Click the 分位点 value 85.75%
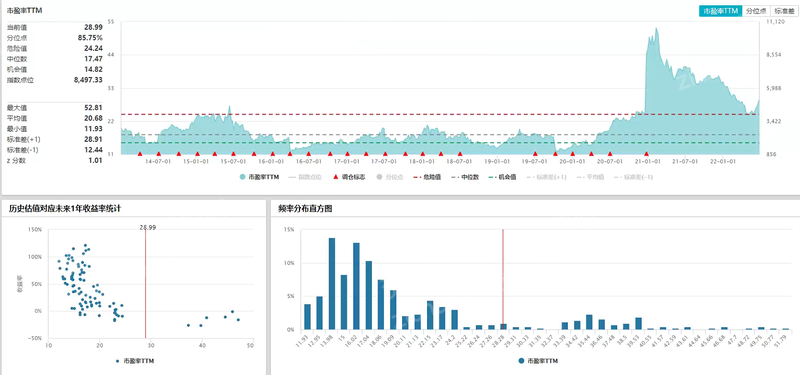 click(x=90, y=38)
